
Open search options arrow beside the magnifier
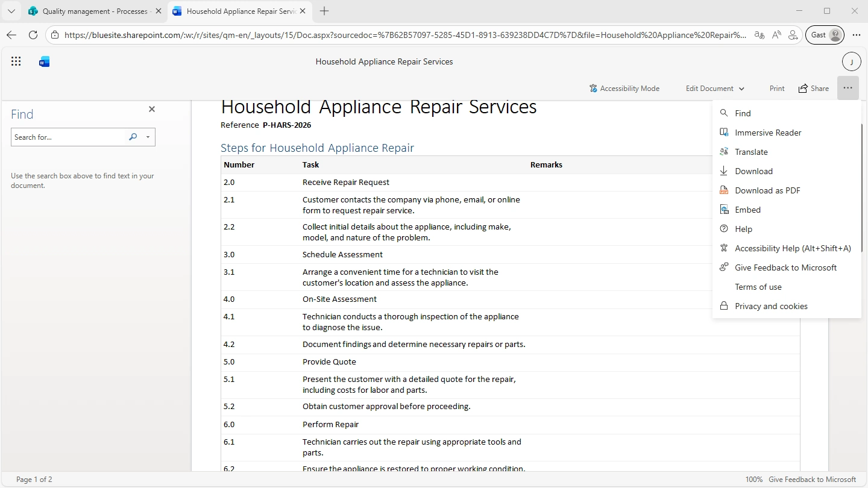click(x=148, y=137)
